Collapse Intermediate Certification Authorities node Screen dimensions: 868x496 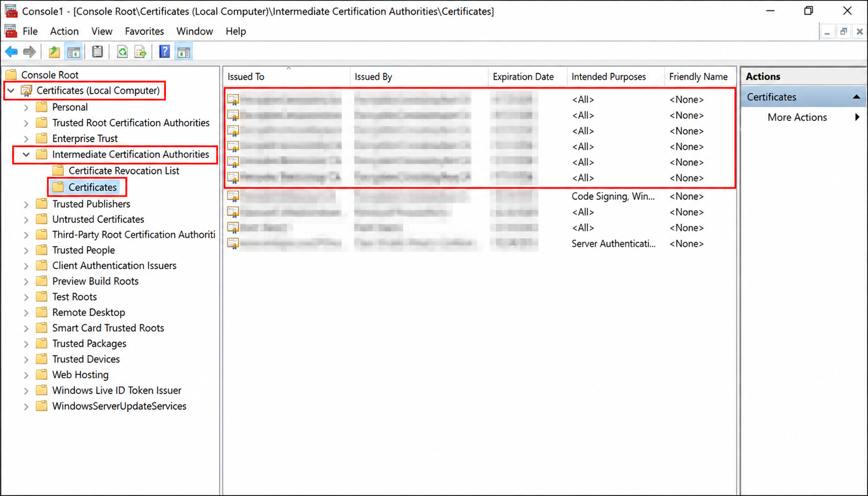pos(26,154)
